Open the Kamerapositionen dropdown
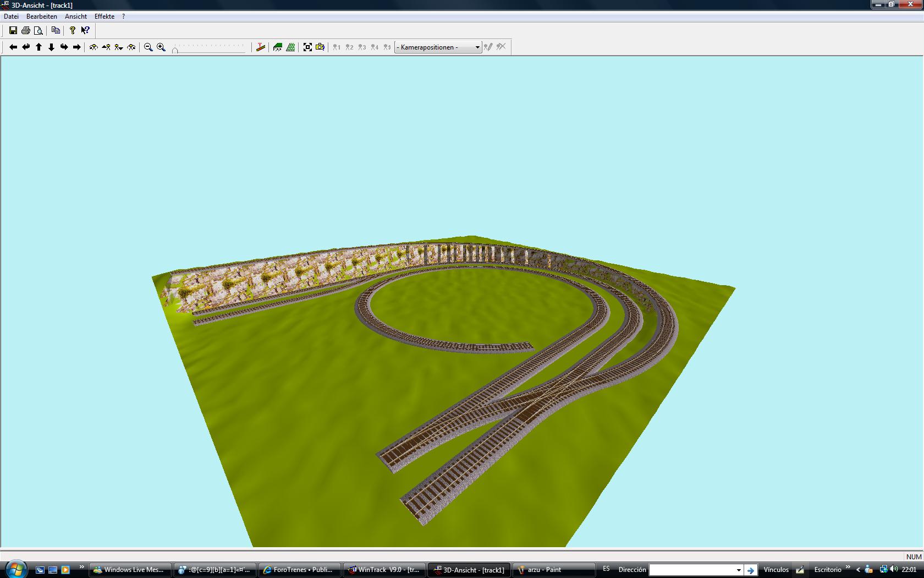This screenshot has height=578, width=924. (x=438, y=47)
